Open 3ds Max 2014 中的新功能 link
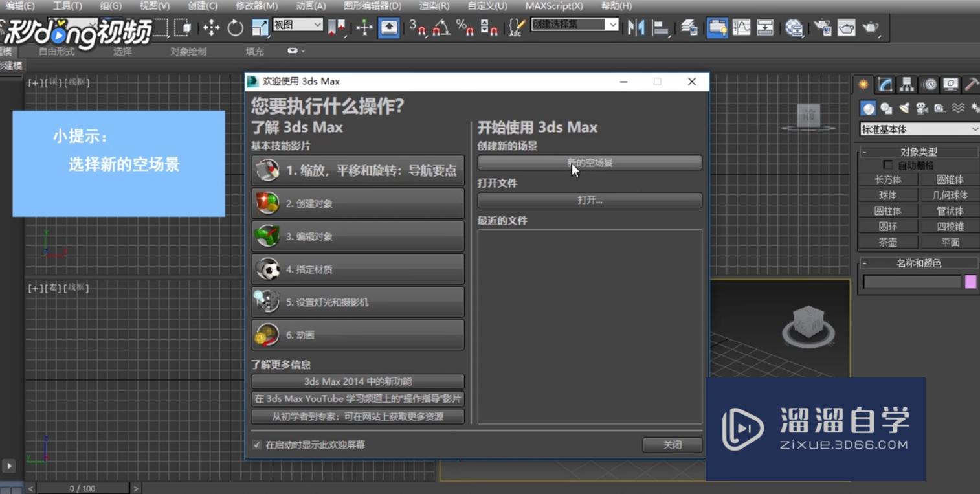980x494 pixels. click(357, 381)
